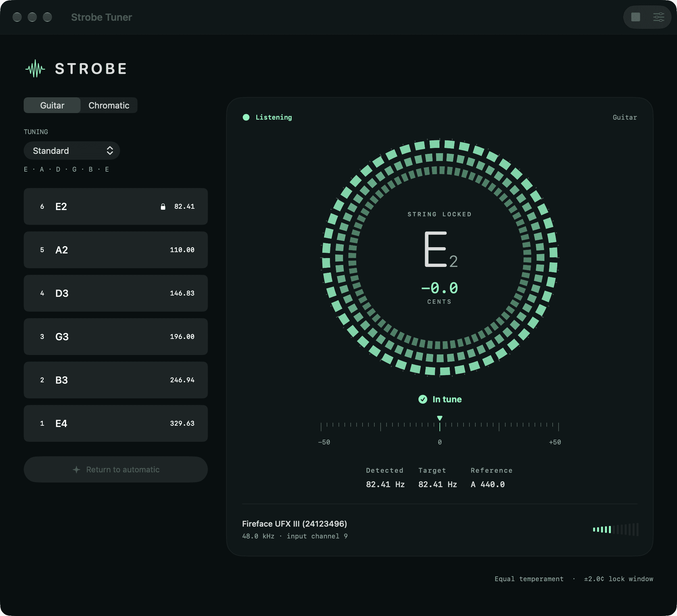Click the E·A·D·G·B·E tuning notes text
The width and height of the screenshot is (677, 616).
66,169
